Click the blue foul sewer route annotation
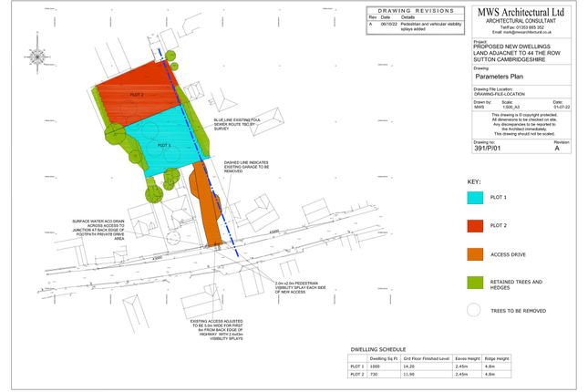The width and height of the screenshot is (588, 392). point(234,124)
